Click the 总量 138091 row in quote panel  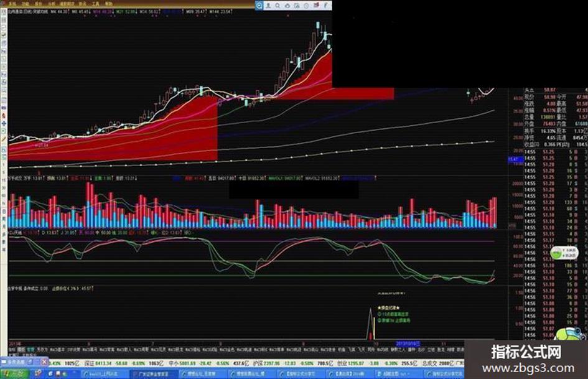tap(540, 117)
